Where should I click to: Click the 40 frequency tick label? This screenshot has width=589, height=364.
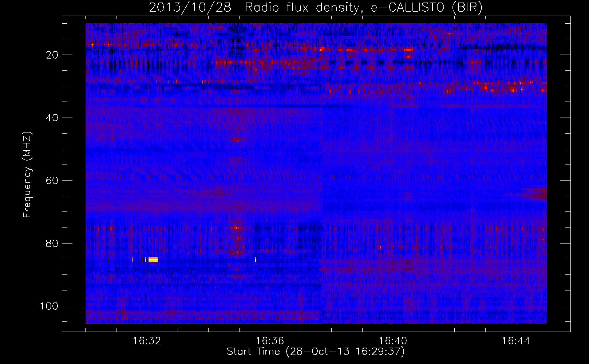[x=52, y=118]
